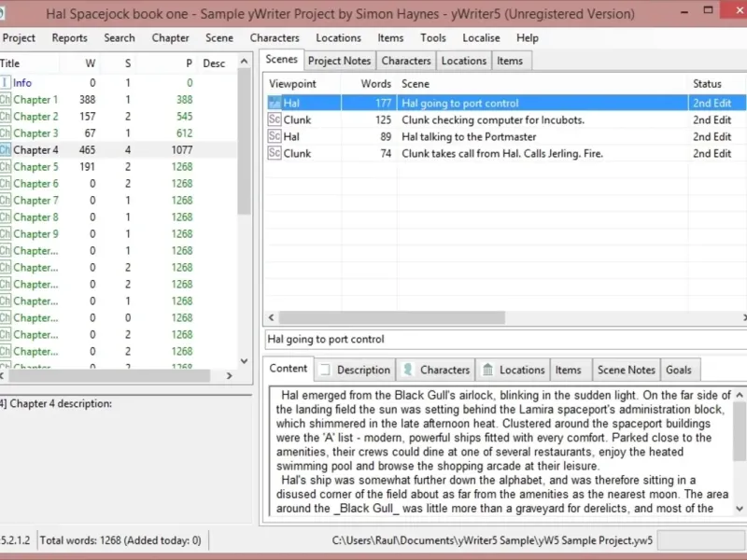
Task: Click the Chapter 2 icon
Action: [x=5, y=116]
